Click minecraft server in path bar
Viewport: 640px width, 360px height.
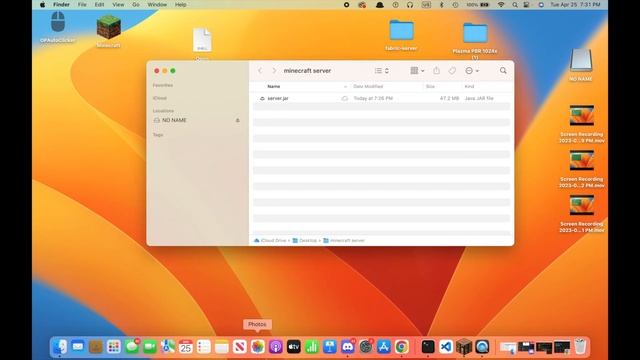[344, 240]
